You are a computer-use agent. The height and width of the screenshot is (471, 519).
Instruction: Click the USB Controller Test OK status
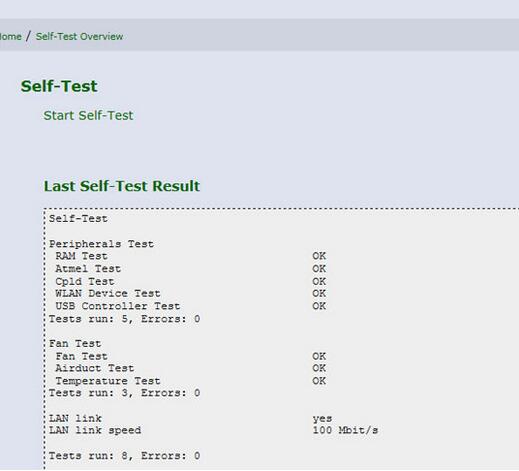319,306
